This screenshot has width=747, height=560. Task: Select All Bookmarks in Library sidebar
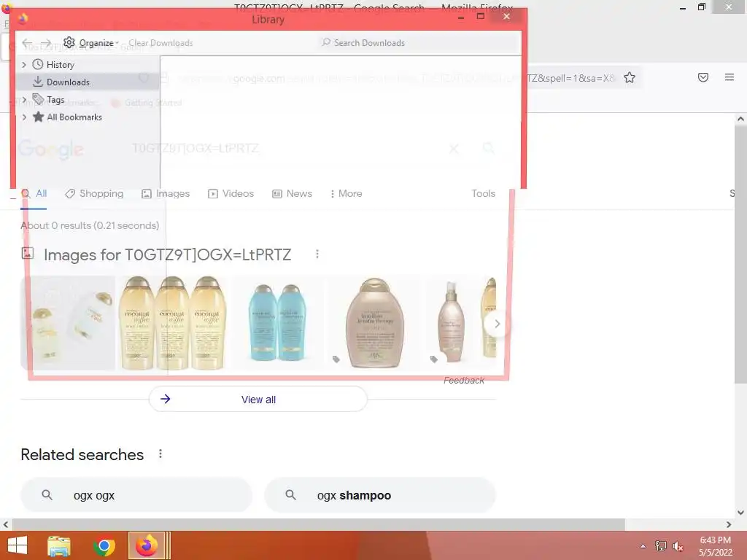tap(74, 117)
